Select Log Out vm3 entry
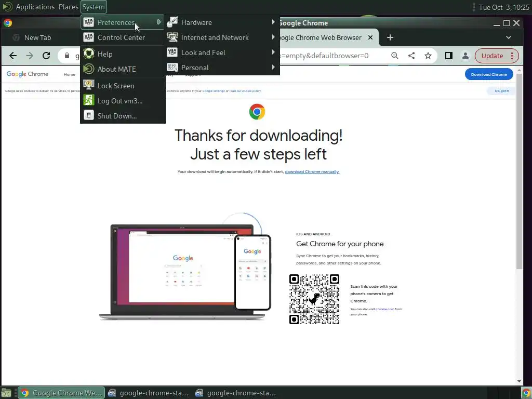Screen dimensions: 532x399 pyautogui.click(x=123, y=101)
